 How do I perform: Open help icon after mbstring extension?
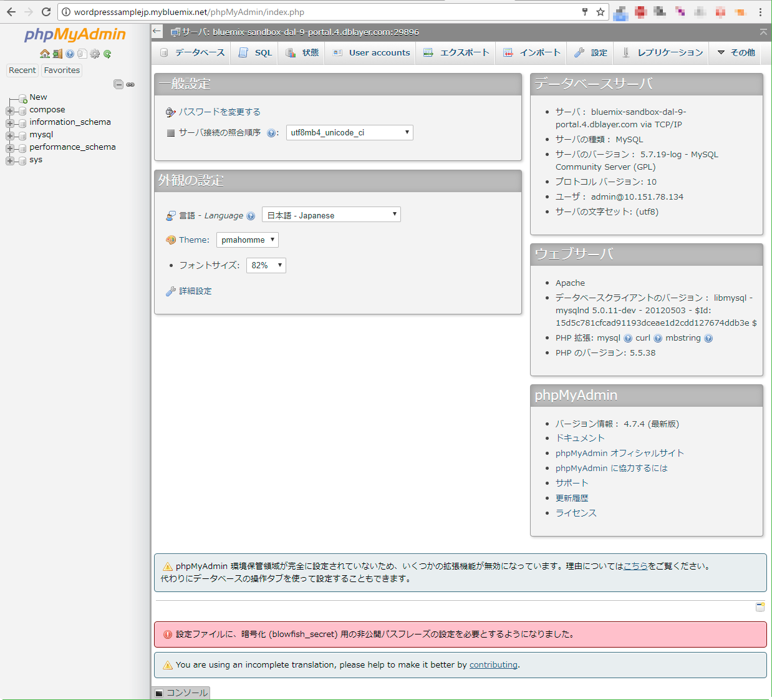(x=708, y=338)
